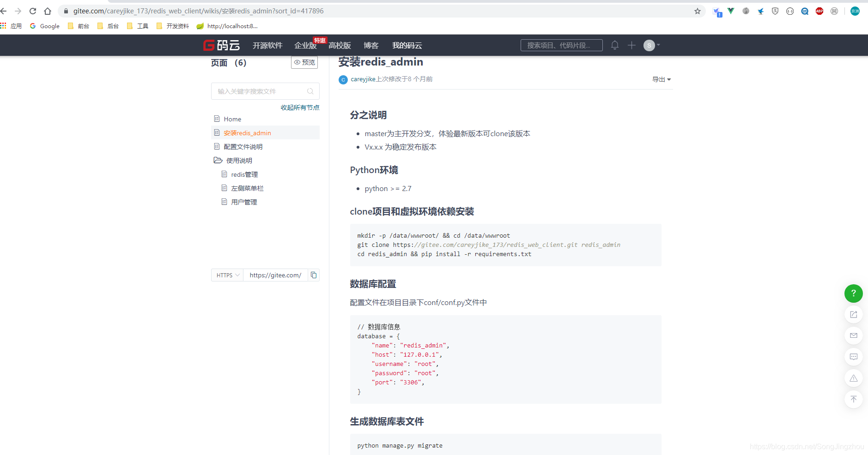This screenshot has width=868, height=455.
Task: Click the floating mail envelope icon
Action: pos(853,335)
